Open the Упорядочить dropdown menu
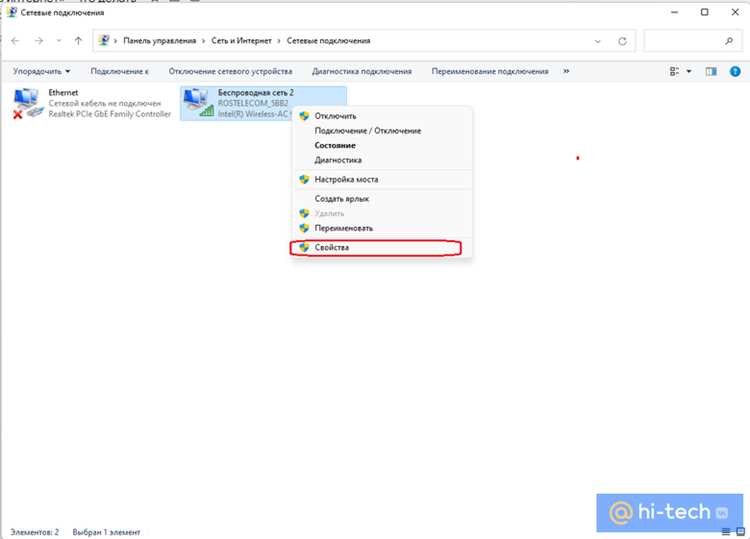750x539 pixels. [x=42, y=71]
